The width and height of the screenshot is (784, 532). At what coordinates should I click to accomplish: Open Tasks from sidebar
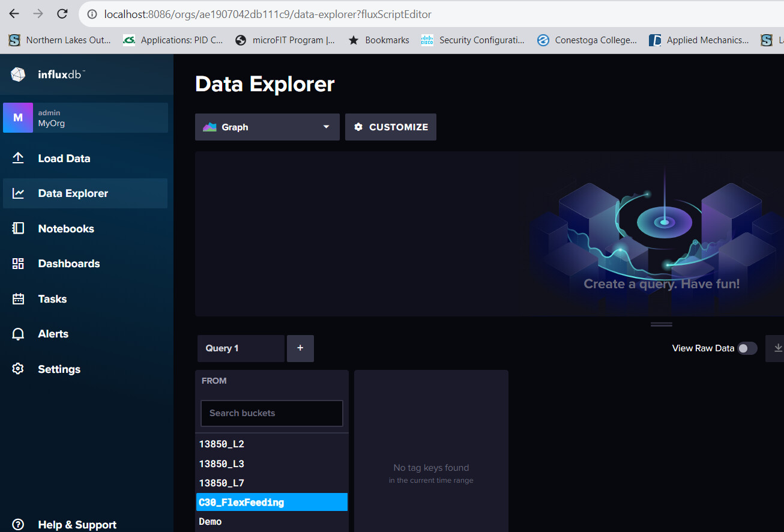click(85, 299)
